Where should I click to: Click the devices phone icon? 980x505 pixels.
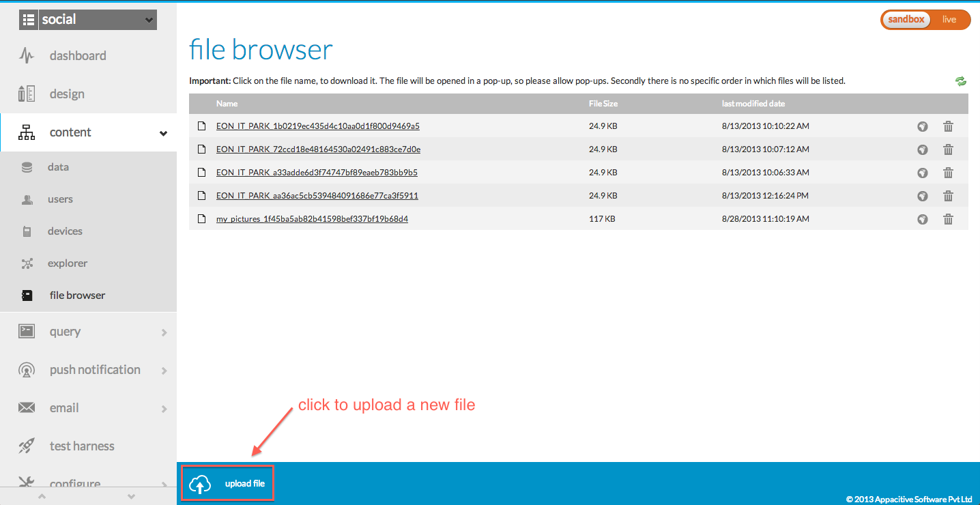click(27, 231)
